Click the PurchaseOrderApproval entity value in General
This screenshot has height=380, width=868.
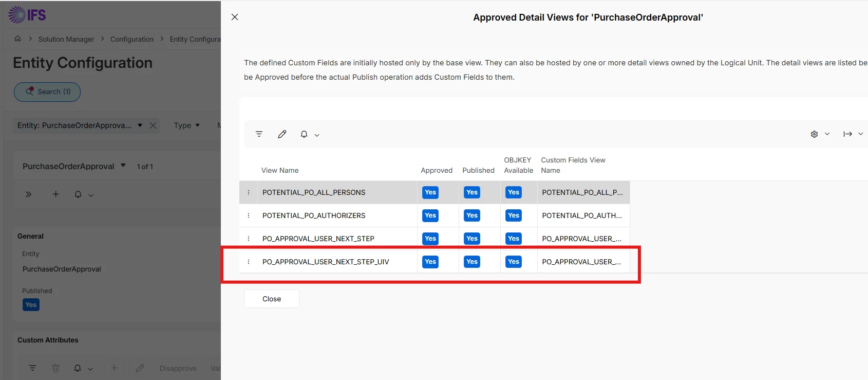[62, 269]
